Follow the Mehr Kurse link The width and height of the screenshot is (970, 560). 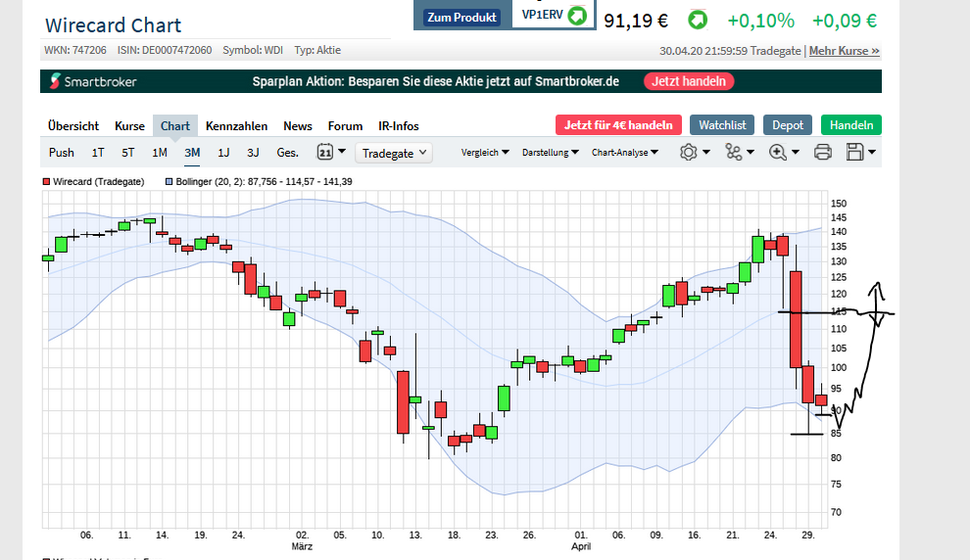(x=844, y=51)
